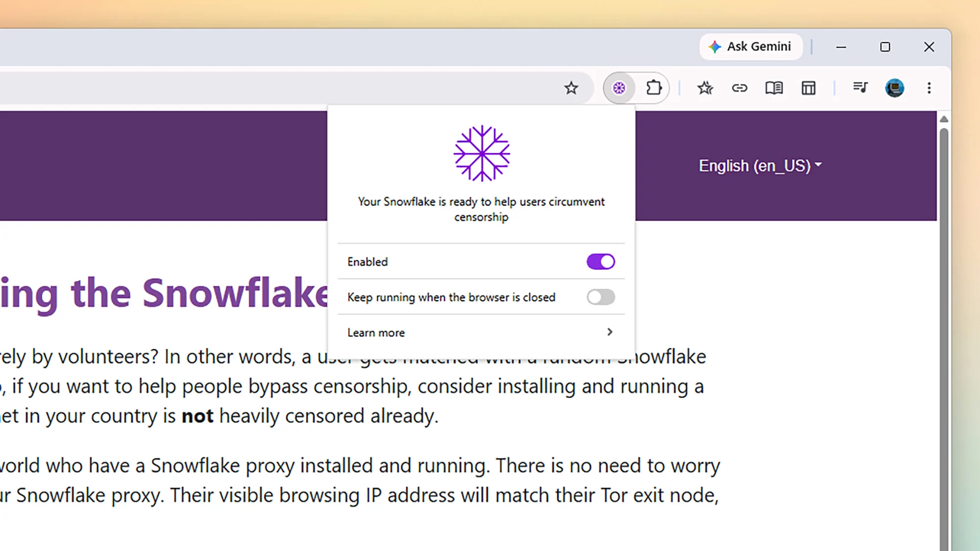Click the line ending 'Tor exit node,'
Viewport: 980px width, 551px height.
[x=359, y=495]
